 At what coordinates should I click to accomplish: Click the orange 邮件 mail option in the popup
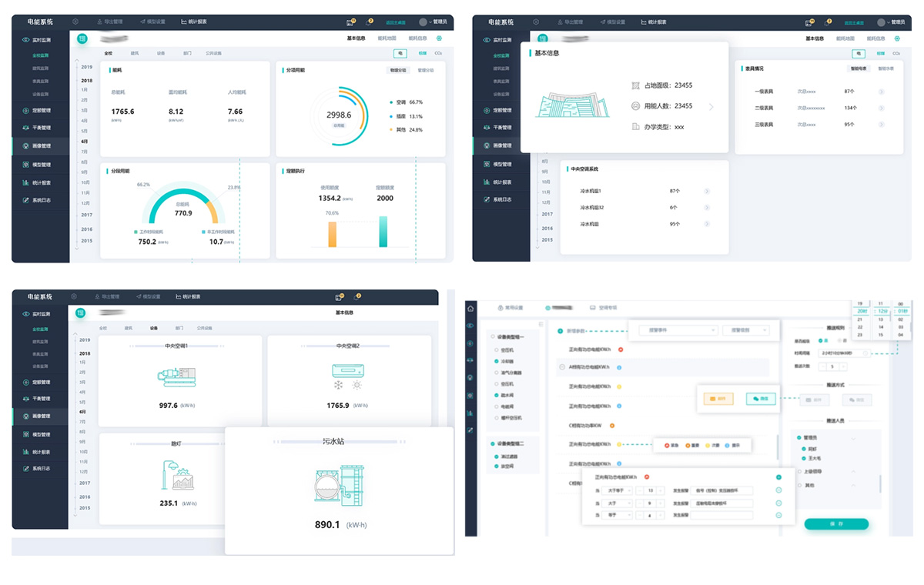click(717, 399)
